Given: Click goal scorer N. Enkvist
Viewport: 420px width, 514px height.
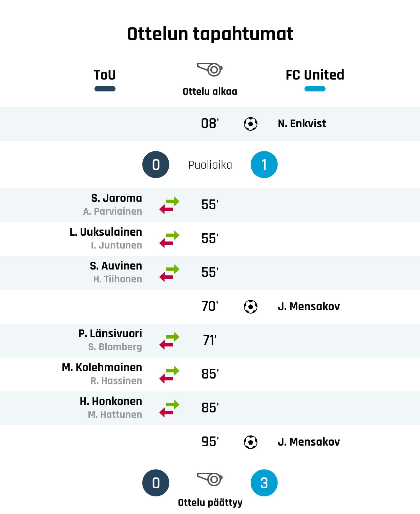Looking at the screenshot, I should tap(302, 124).
